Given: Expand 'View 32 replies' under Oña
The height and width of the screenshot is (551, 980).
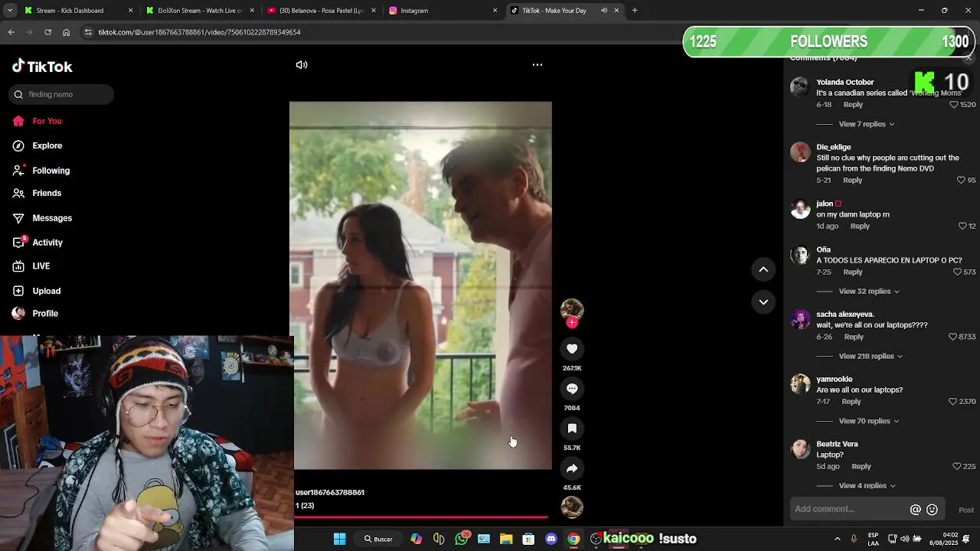Looking at the screenshot, I should pyautogui.click(x=869, y=292).
